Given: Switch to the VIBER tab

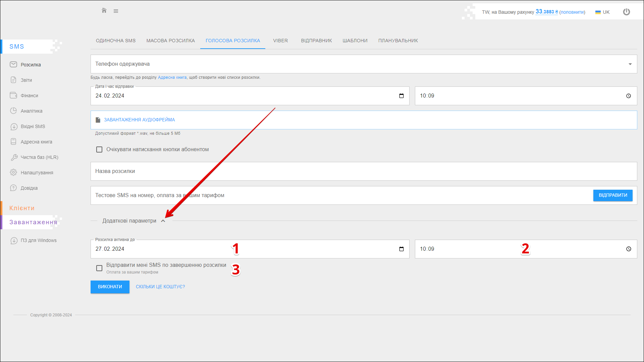Looking at the screenshot, I should 280,41.
